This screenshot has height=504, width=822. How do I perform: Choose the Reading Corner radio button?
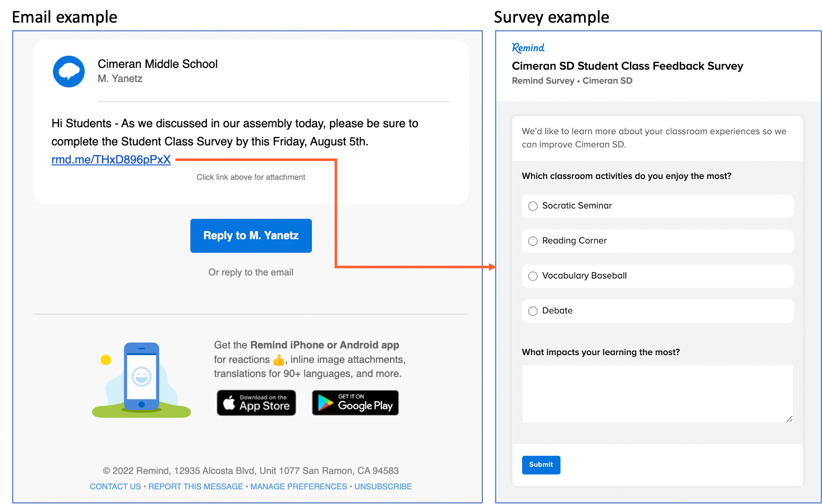pos(533,241)
